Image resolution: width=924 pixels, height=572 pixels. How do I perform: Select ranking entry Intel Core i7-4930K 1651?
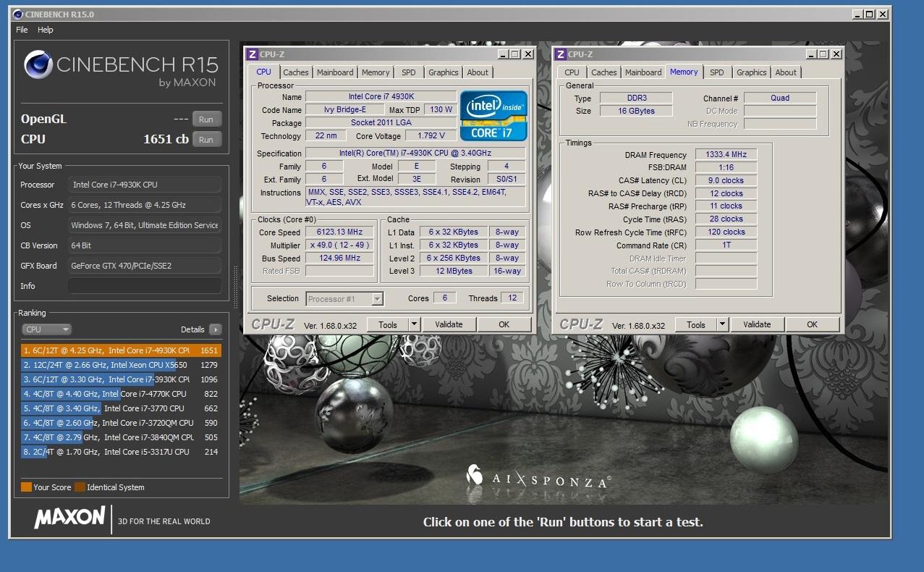pyautogui.click(x=121, y=350)
